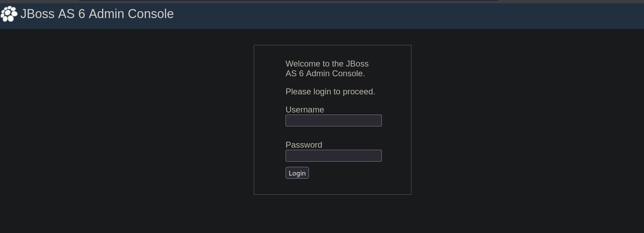Click the "Please login to proceed." message
Image resolution: width=644 pixels, height=233 pixels.
click(x=330, y=92)
